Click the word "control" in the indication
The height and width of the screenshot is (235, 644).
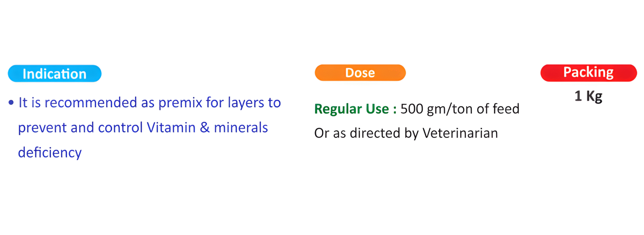point(120,128)
